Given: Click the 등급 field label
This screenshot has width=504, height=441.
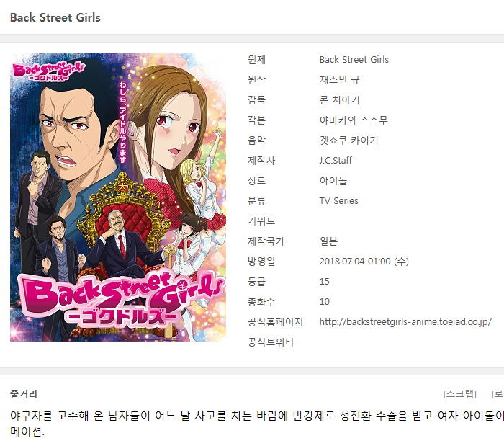Looking at the screenshot, I should pos(256,282).
